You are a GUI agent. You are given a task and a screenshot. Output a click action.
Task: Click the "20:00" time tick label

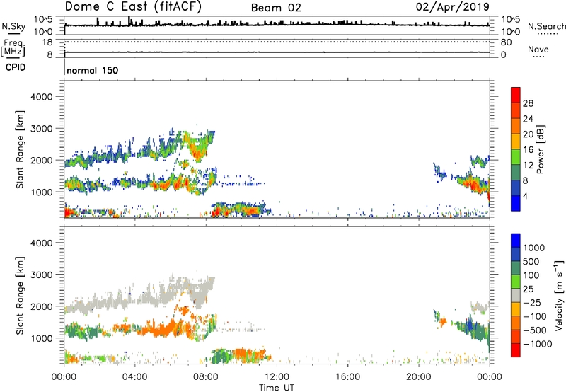point(418,377)
